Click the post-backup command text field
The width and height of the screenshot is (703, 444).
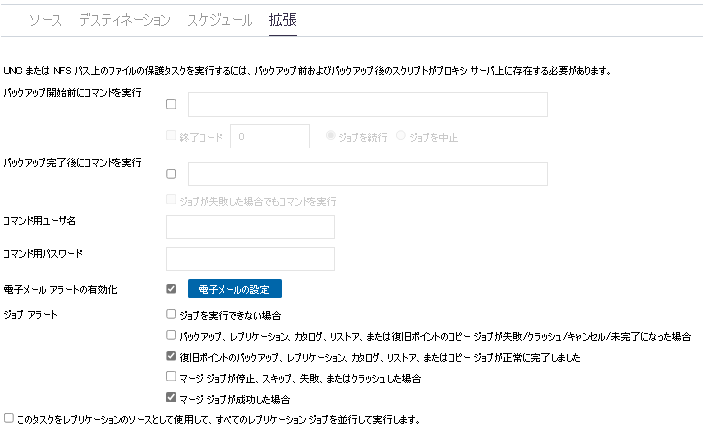coord(368,174)
